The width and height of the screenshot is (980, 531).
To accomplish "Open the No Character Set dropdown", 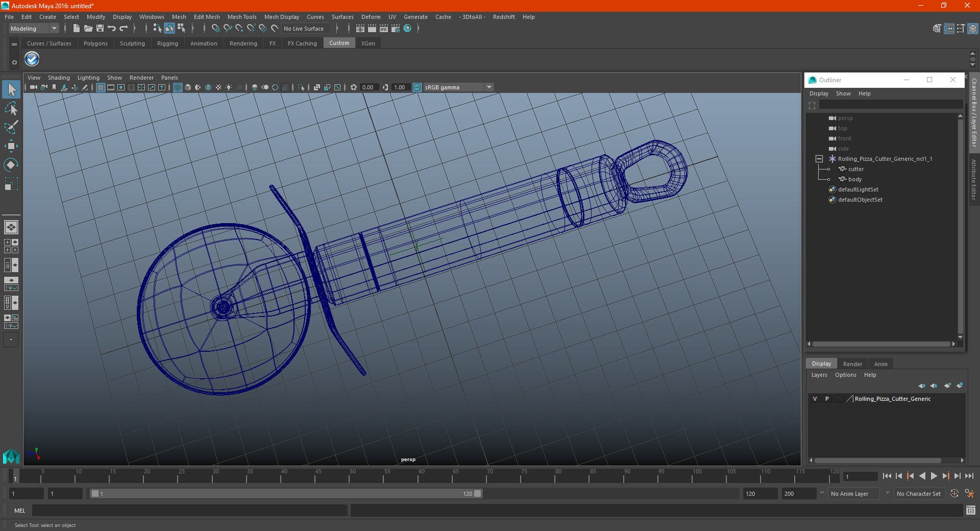I will point(919,494).
